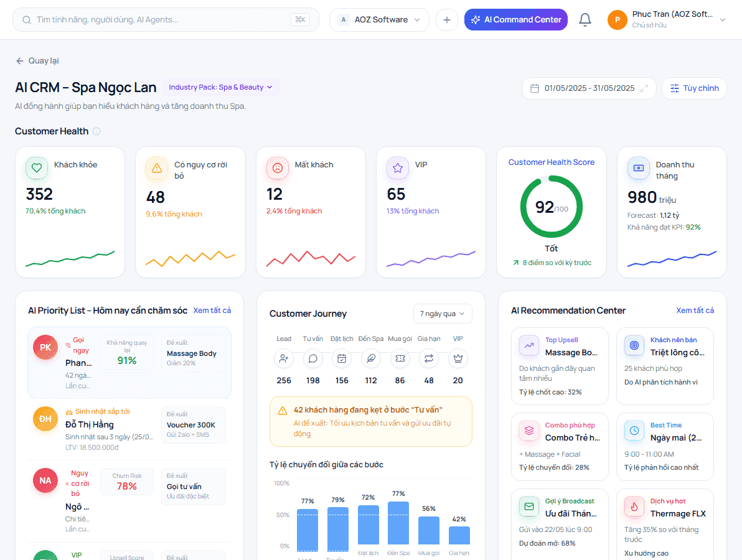The width and height of the screenshot is (742, 560).
Task: Open the Industry Pack: Spa & Beauty dropdown
Action: 220,87
